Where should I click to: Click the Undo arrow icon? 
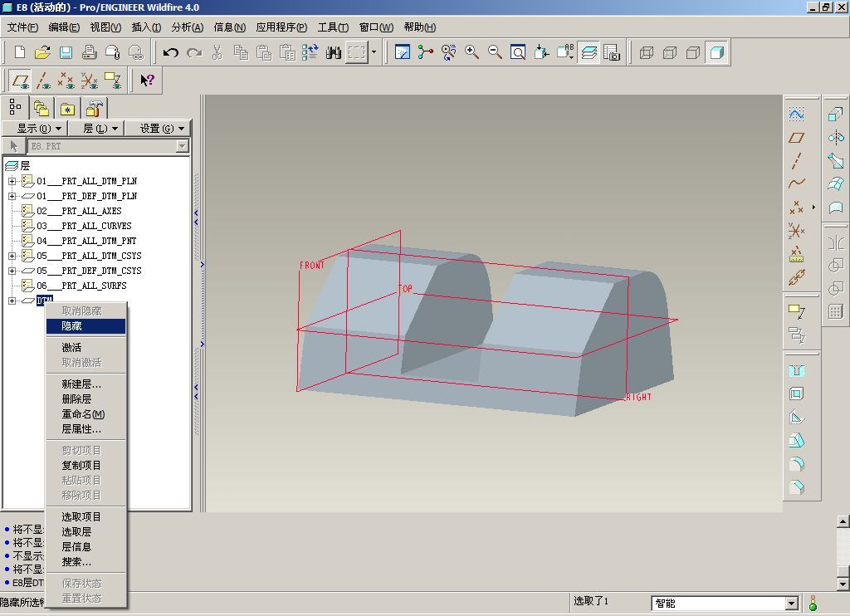[x=171, y=52]
